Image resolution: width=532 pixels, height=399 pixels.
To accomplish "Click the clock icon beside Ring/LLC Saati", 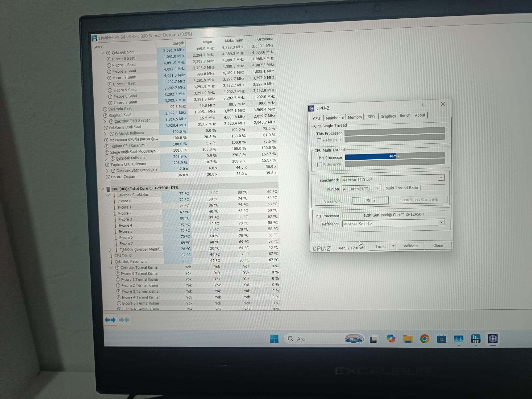I will point(105,115).
